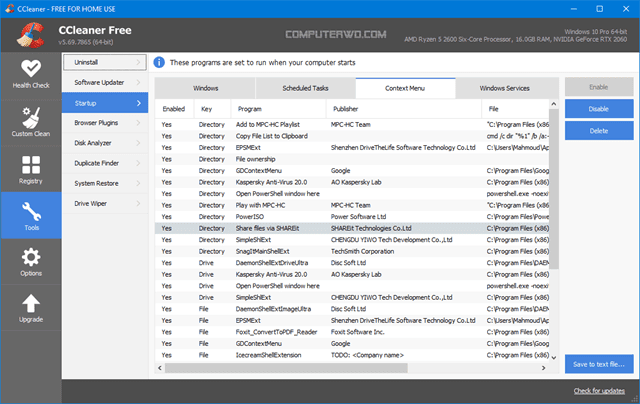640x404 pixels.
Task: Click the chevron next to Startup
Action: 139,103
